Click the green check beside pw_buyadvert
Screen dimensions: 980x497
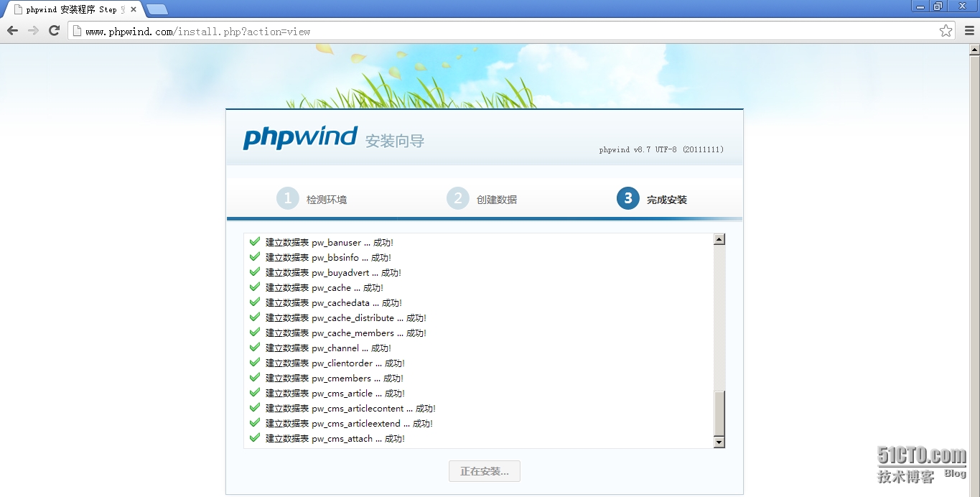pyautogui.click(x=255, y=271)
